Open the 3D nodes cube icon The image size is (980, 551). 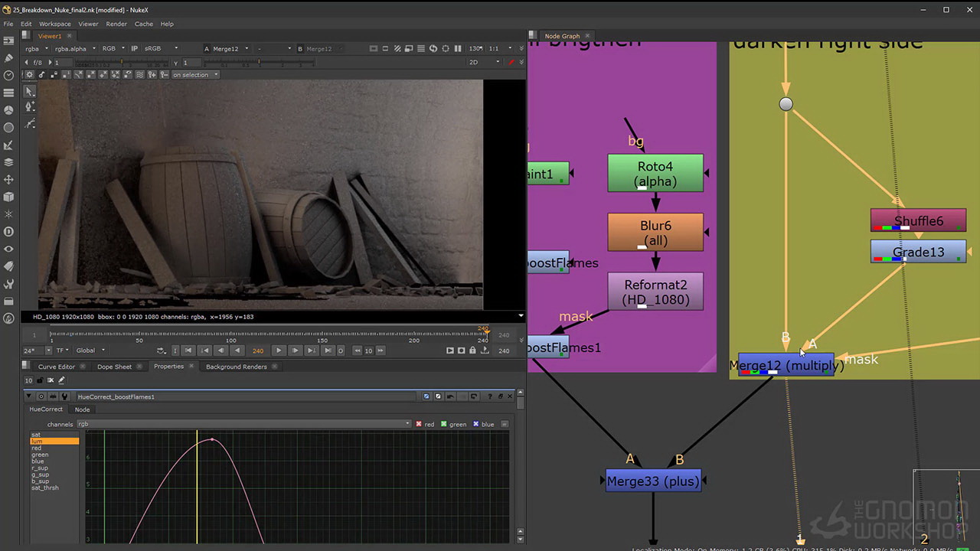point(8,197)
